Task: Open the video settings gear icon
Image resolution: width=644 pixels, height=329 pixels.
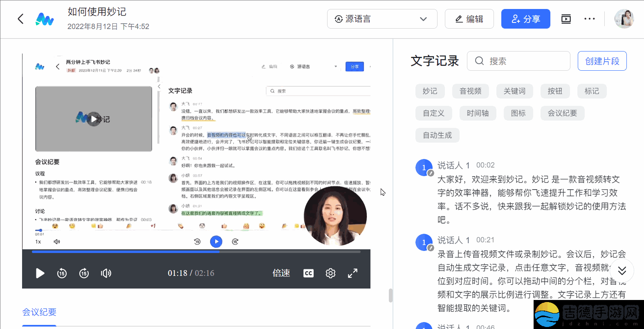Action: tap(330, 273)
